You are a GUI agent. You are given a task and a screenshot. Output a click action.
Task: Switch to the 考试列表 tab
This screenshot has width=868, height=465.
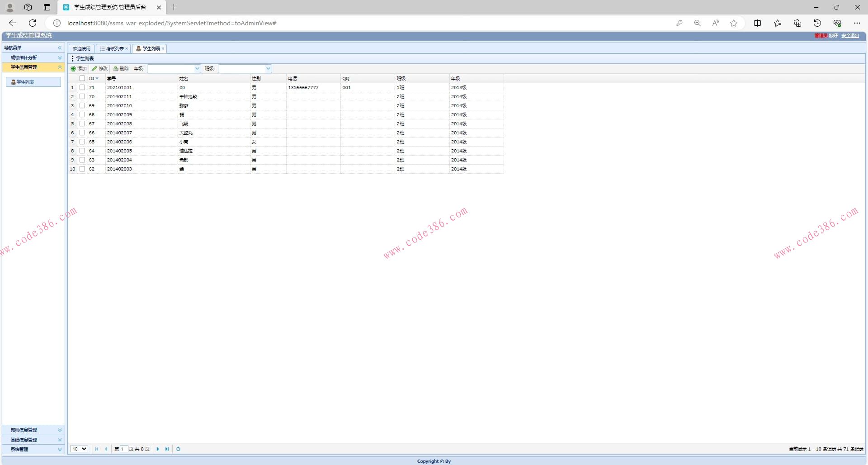(114, 49)
